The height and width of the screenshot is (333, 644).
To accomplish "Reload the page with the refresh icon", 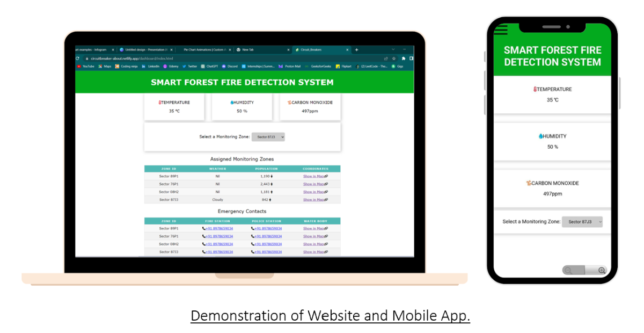I will pyautogui.click(x=77, y=59).
